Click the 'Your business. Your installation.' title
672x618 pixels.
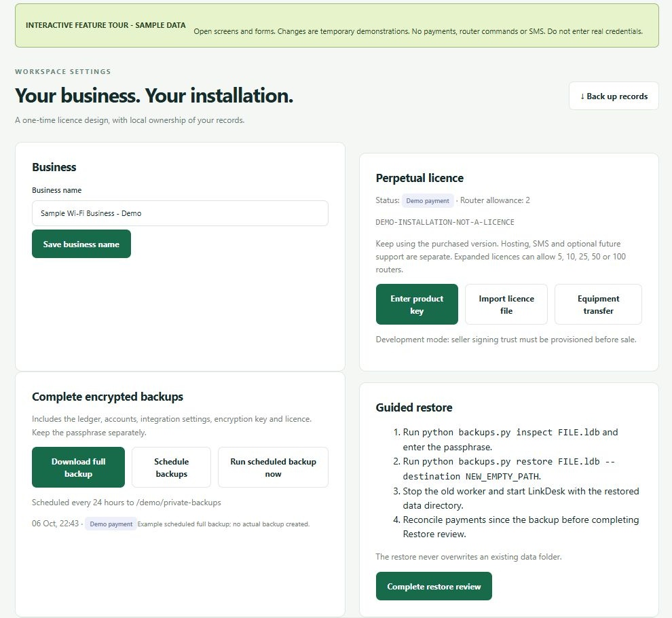pos(154,95)
